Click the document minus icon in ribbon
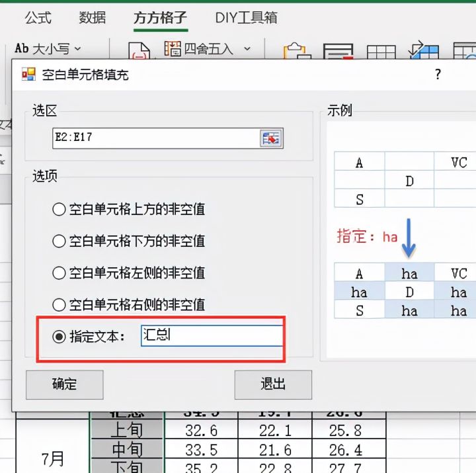Image resolution: width=476 pixels, height=473 pixels. (x=139, y=51)
